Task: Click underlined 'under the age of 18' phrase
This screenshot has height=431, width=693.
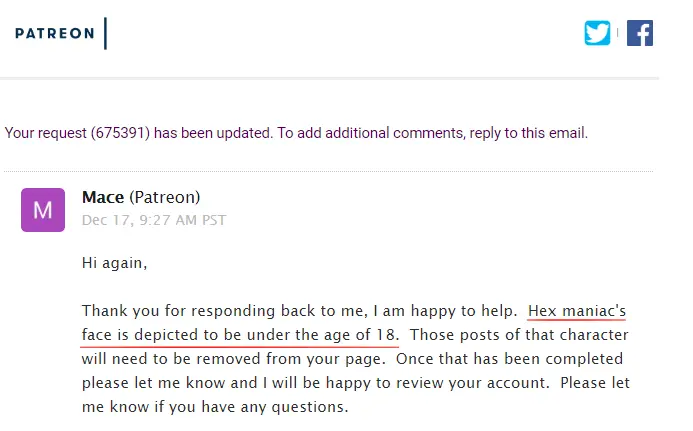Action: [x=320, y=335]
